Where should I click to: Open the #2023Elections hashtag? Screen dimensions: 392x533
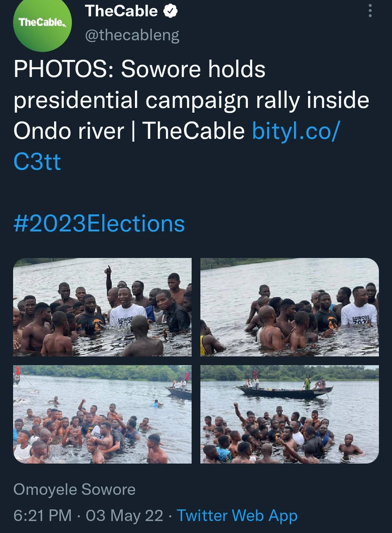click(x=99, y=223)
